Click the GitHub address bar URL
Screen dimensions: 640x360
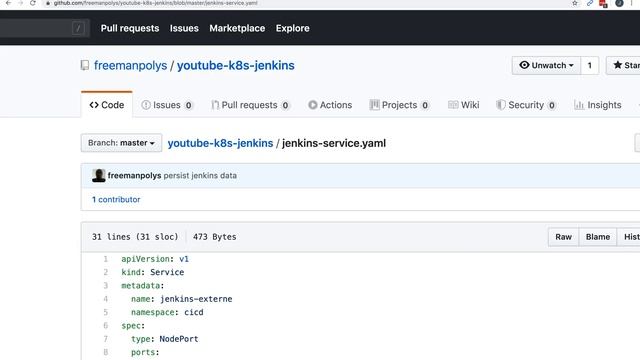coord(156,3)
